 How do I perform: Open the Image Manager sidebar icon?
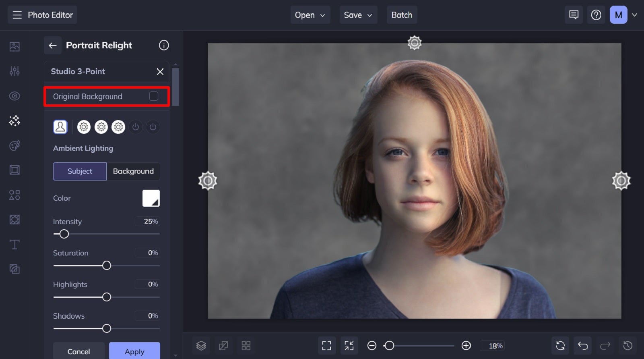[14, 46]
